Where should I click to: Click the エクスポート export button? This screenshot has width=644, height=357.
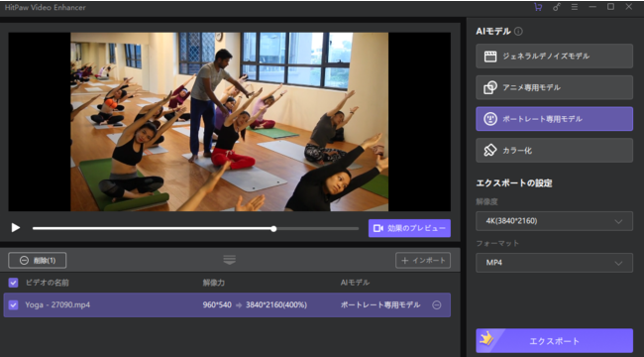point(554,340)
